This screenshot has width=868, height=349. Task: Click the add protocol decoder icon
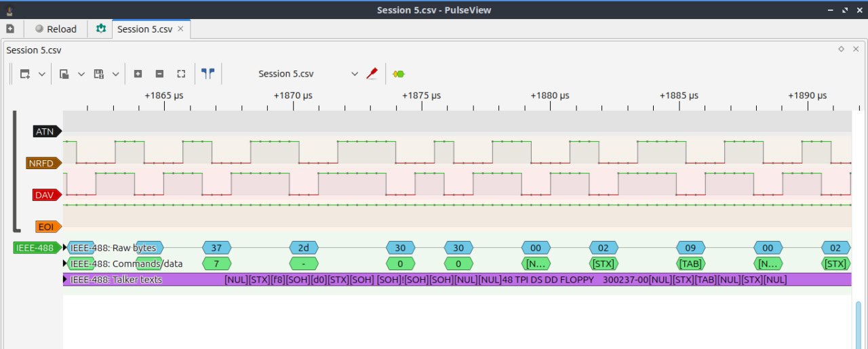(x=399, y=74)
